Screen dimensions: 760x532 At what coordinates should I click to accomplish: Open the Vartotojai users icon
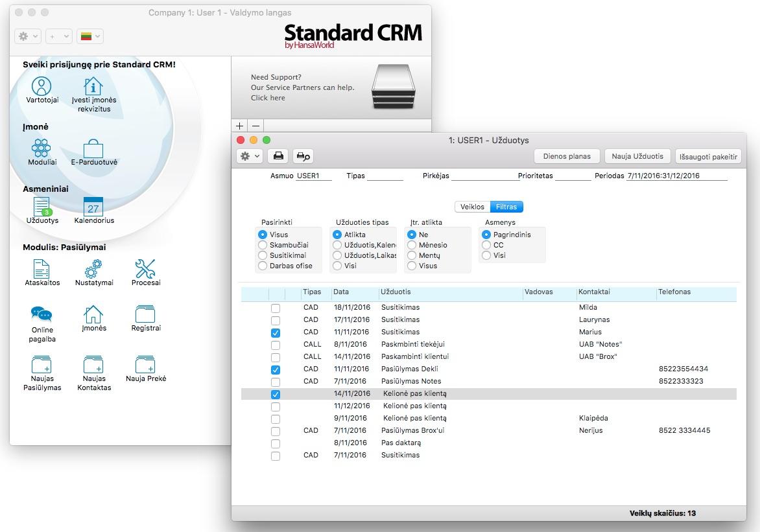coord(42,86)
